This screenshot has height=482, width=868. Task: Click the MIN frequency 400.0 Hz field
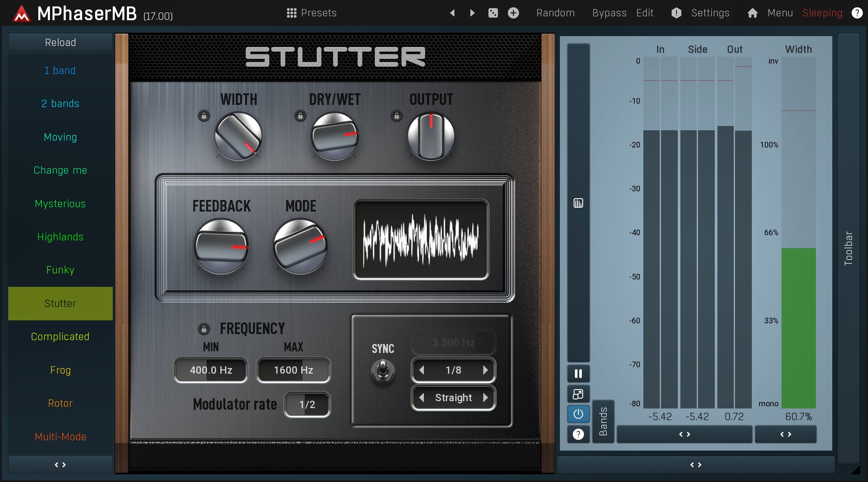pyautogui.click(x=211, y=370)
